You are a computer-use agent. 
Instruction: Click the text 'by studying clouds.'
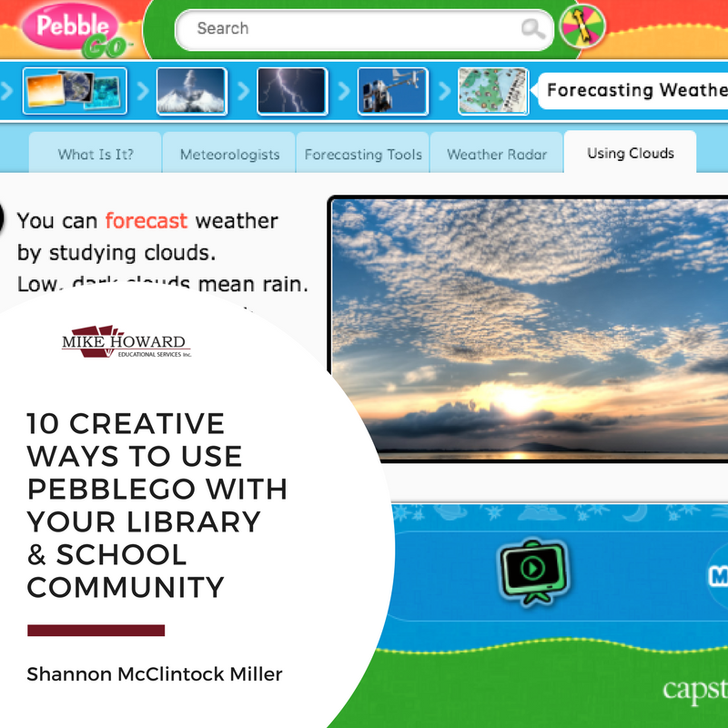coord(116,254)
